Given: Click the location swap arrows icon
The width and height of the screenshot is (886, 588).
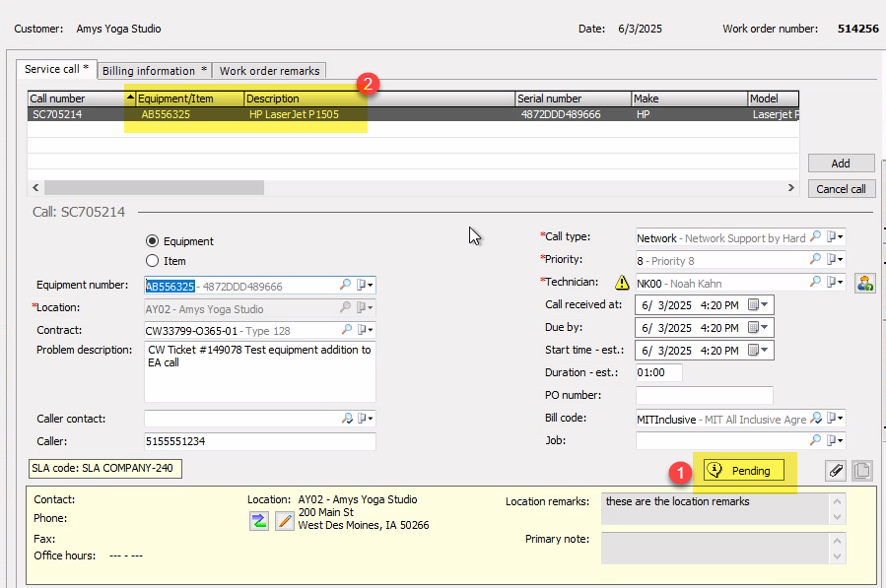Looking at the screenshot, I should click(259, 521).
